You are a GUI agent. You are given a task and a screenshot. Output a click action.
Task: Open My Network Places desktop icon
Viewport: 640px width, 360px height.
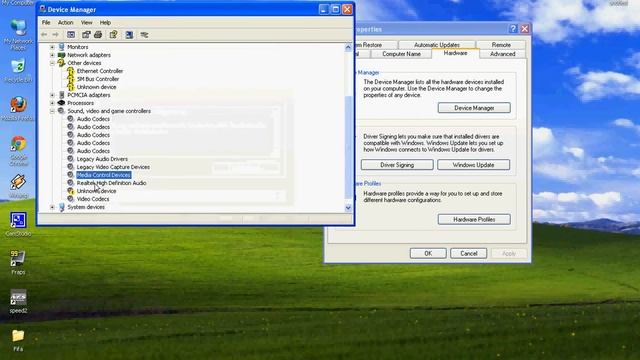click(x=18, y=34)
